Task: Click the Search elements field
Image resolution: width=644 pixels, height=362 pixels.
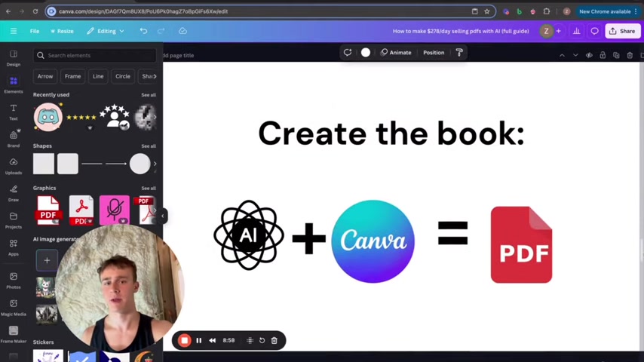Action: pos(95,56)
